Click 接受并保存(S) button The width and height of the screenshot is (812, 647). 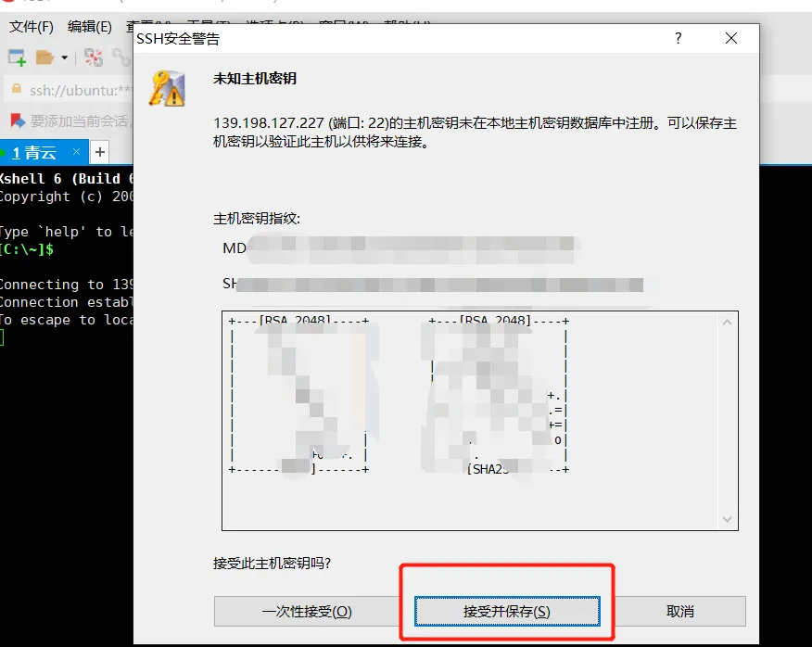pyautogui.click(x=507, y=612)
